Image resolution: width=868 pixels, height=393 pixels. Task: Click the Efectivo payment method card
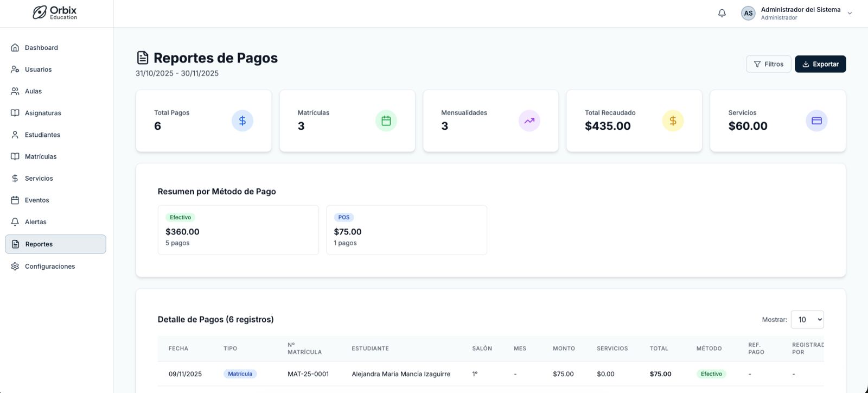(x=238, y=230)
